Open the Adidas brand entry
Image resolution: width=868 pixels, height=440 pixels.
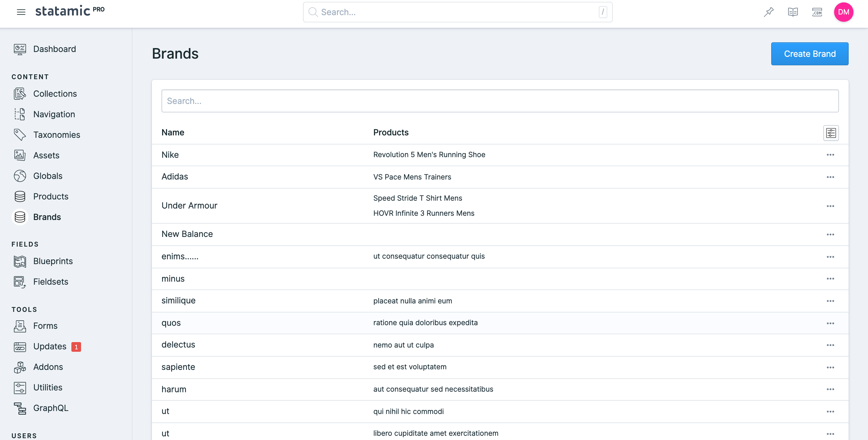(175, 177)
